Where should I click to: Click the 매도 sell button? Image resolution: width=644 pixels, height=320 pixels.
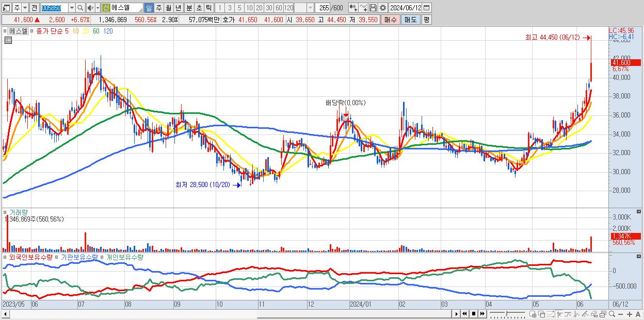point(410,20)
